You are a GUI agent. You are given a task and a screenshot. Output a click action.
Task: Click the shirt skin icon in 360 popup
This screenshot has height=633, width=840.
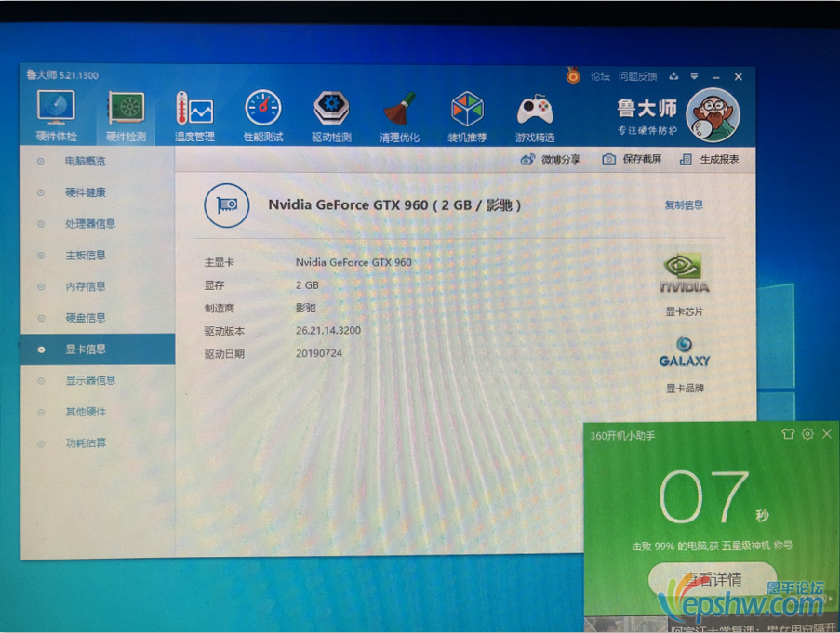(x=788, y=434)
